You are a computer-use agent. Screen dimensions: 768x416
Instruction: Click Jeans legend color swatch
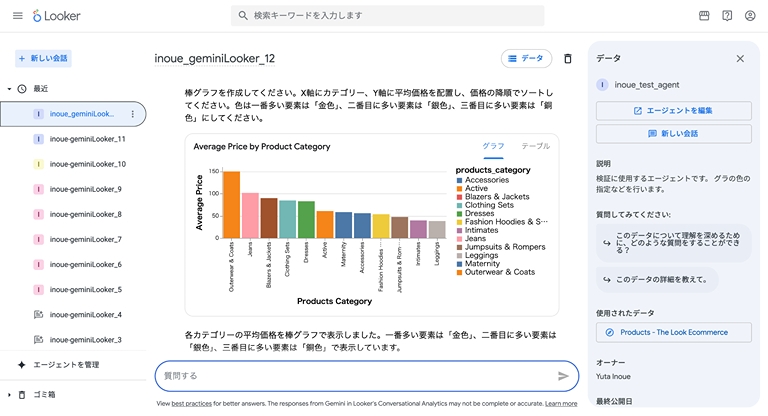click(459, 239)
